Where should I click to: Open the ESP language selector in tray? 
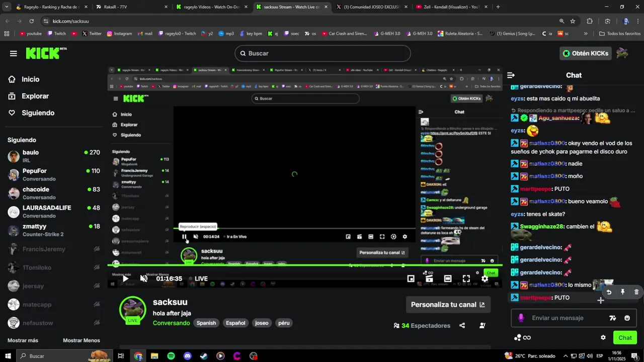click(600, 356)
